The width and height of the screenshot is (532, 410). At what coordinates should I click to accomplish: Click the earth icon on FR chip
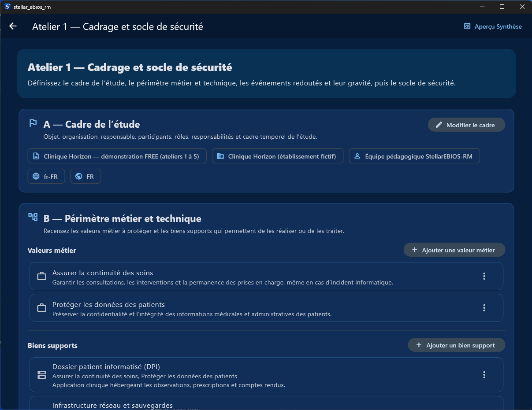coord(79,176)
